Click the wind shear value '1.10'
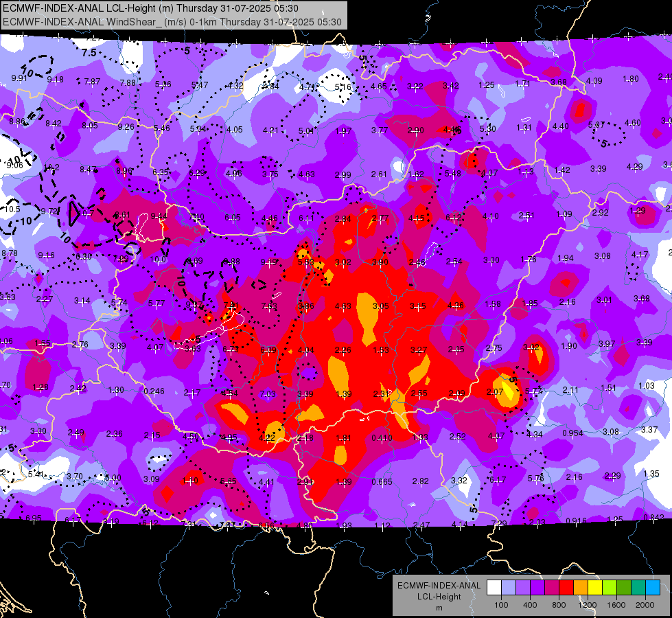Screen dimensions: 672x618 [190, 481]
